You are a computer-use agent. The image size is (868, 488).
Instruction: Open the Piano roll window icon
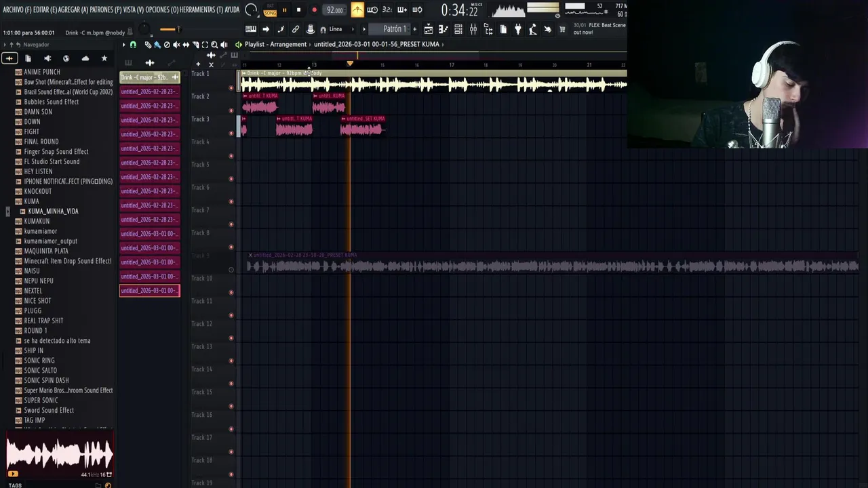(x=443, y=29)
